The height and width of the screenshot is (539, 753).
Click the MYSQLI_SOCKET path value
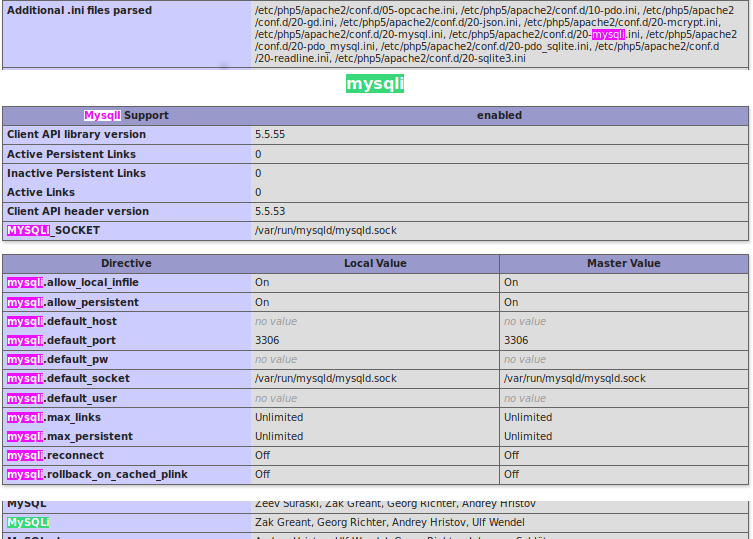coord(326,231)
